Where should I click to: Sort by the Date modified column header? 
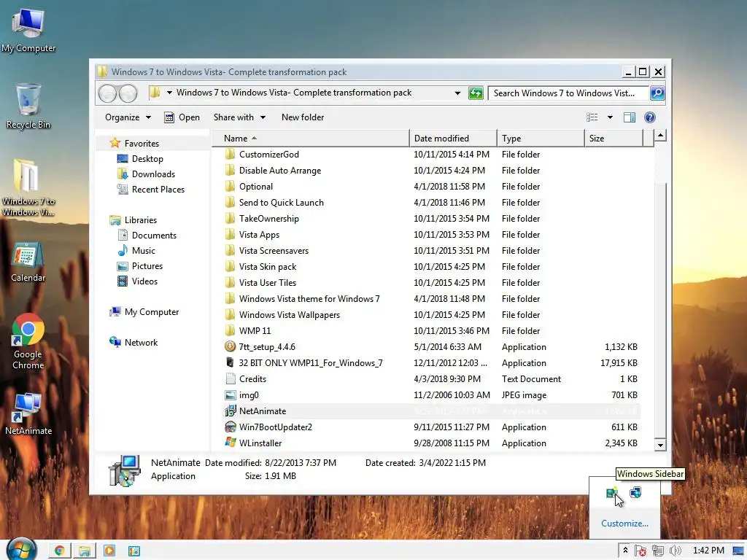[453, 138]
